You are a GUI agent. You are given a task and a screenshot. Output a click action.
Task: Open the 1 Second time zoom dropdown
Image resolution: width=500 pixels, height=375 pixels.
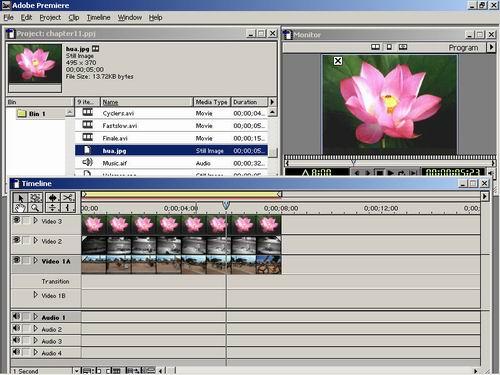click(x=76, y=371)
